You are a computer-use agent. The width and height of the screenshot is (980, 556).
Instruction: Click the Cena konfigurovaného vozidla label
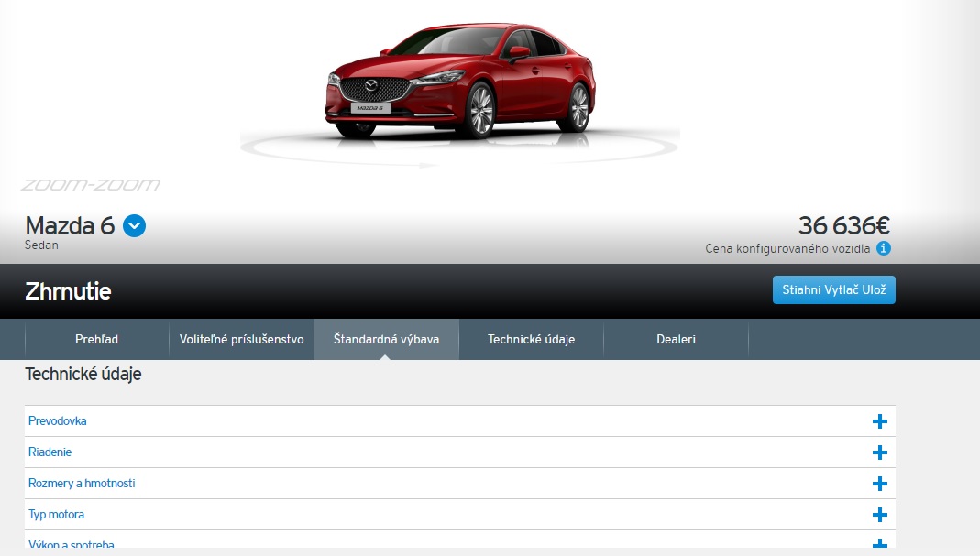pyautogui.click(x=787, y=248)
